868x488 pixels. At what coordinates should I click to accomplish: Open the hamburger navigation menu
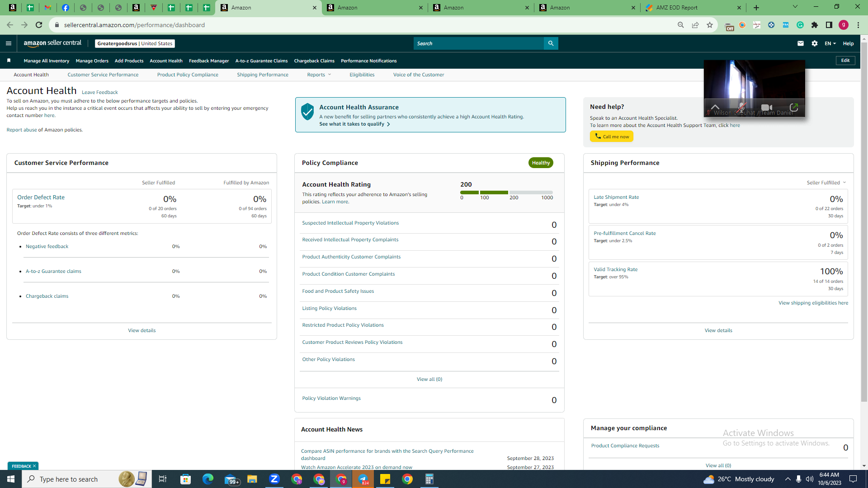(8, 43)
